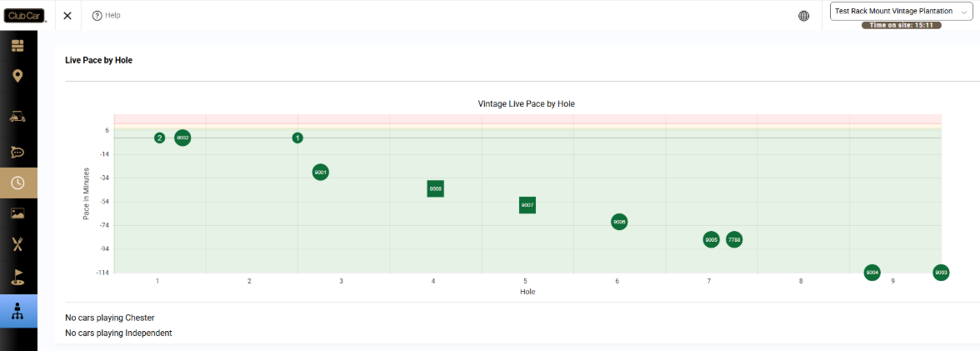The width and height of the screenshot is (980, 351).
Task: Select the small circle marker labeled 1
Action: tap(297, 138)
